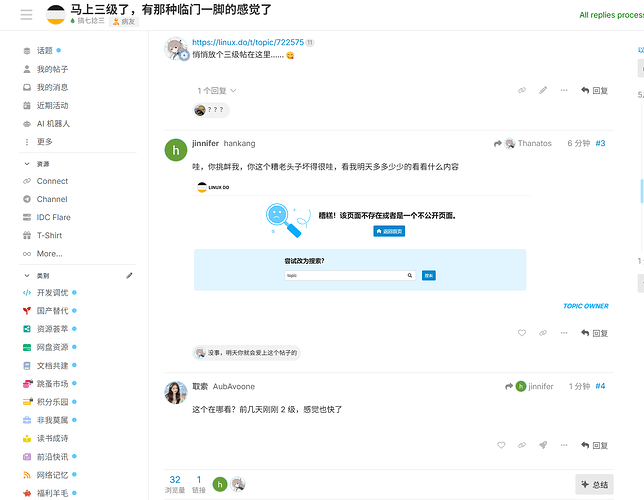Open jinnifer's green avatar profile
This screenshot has height=500, width=644.
(x=176, y=150)
